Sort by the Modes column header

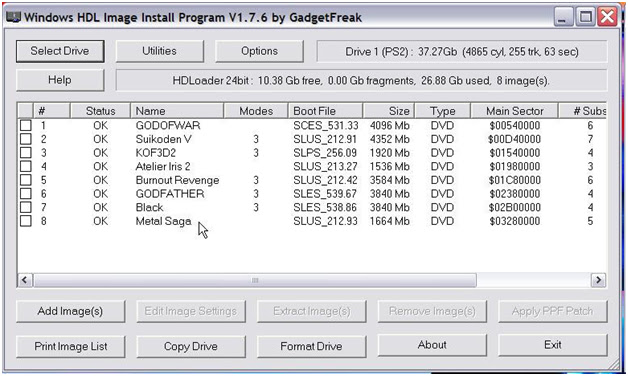256,111
